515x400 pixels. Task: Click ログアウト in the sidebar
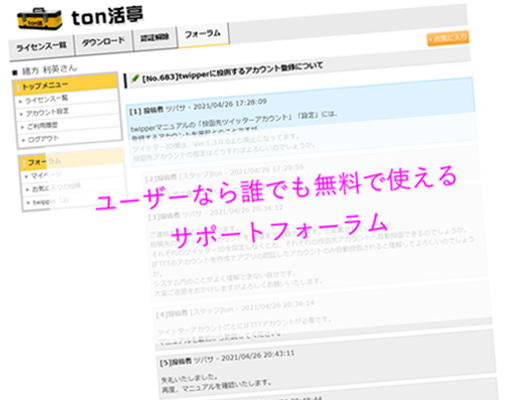pos(43,139)
